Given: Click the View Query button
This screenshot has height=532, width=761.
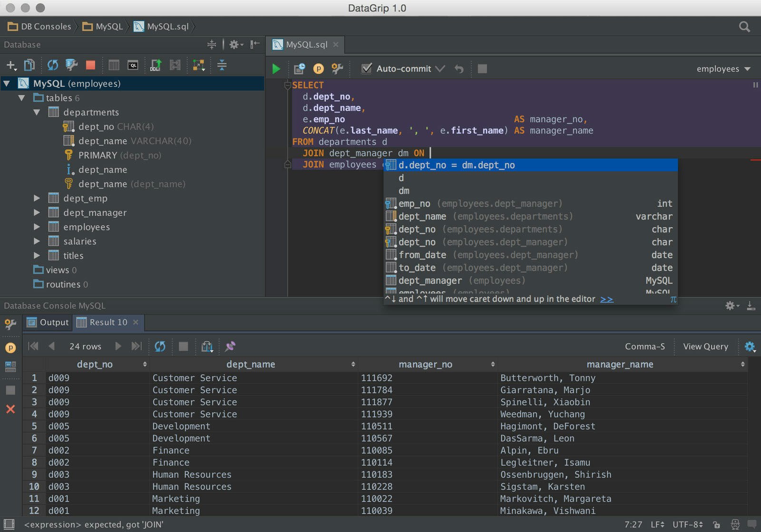Looking at the screenshot, I should 705,347.
